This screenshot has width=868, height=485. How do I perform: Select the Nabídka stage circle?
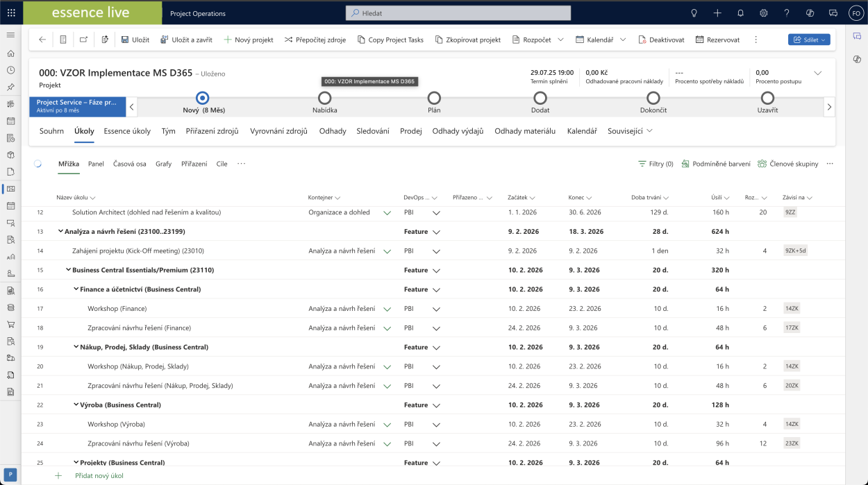coord(324,98)
